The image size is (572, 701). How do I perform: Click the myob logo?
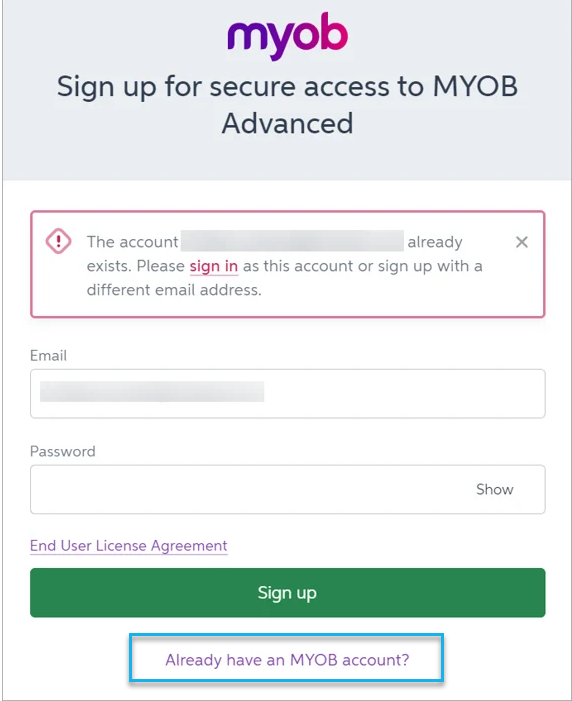click(x=288, y=36)
